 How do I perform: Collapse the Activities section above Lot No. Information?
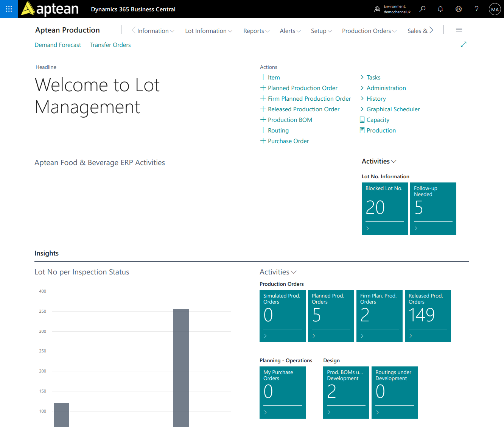[379, 161]
